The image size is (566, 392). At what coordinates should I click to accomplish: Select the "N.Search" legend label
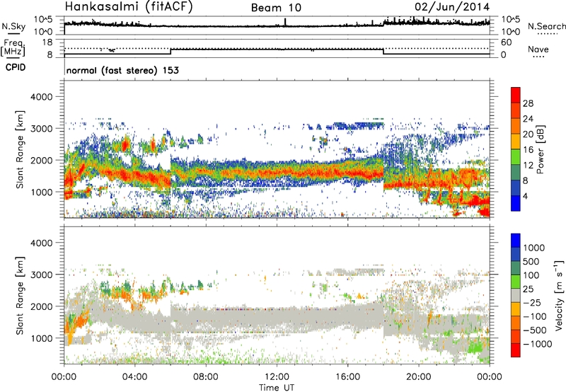(546, 26)
